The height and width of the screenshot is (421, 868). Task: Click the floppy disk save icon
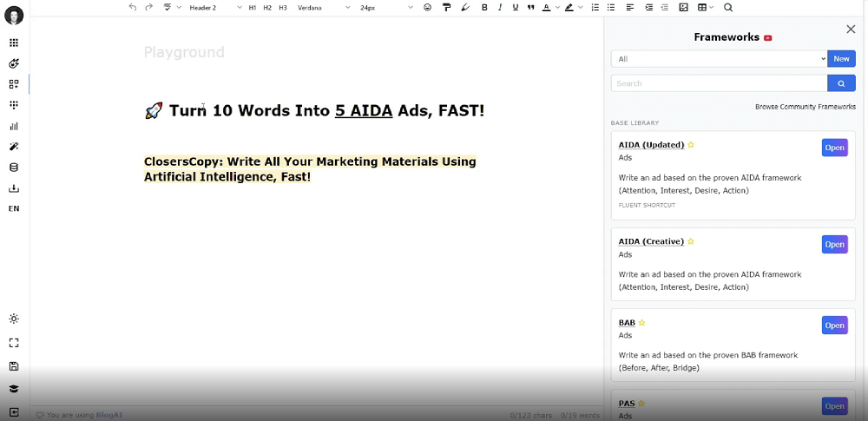pos(14,366)
